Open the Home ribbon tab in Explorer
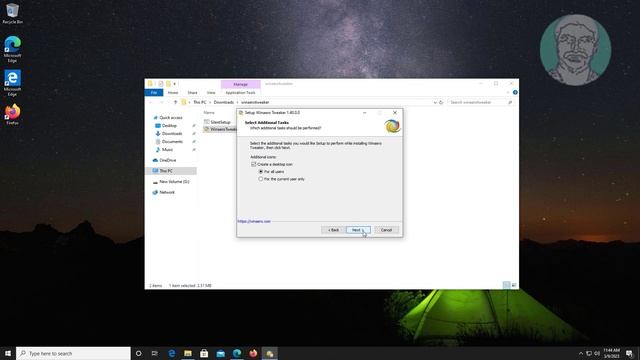 173,93
